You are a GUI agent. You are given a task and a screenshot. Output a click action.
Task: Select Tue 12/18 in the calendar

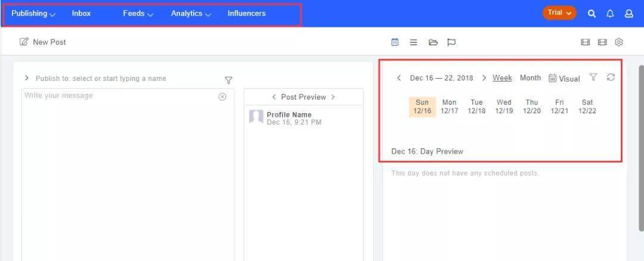click(476, 107)
